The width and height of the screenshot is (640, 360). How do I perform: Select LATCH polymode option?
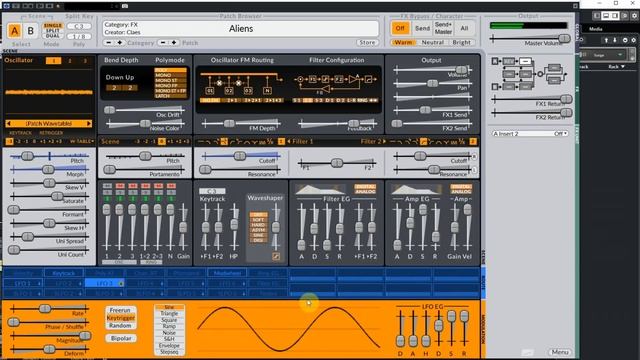[x=171, y=96]
